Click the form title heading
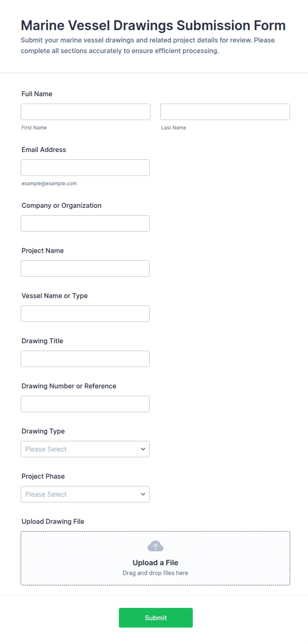The image size is (308, 644). tap(153, 25)
